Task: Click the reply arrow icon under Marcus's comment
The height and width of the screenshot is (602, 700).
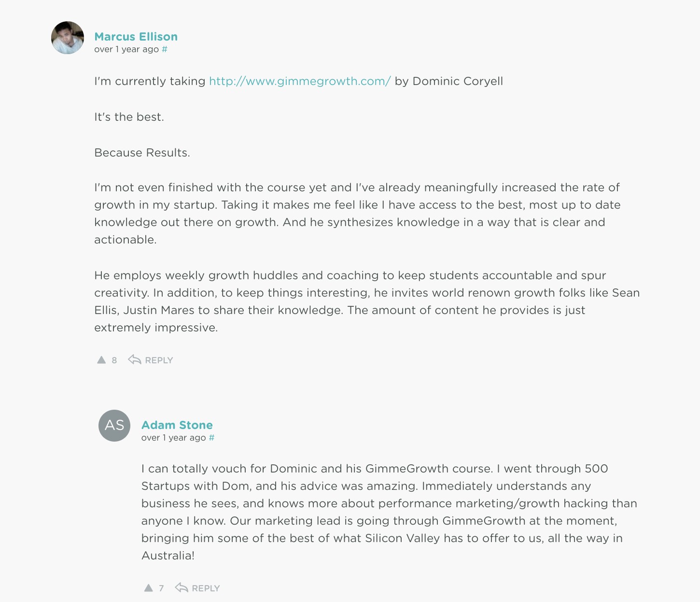Action: tap(135, 359)
